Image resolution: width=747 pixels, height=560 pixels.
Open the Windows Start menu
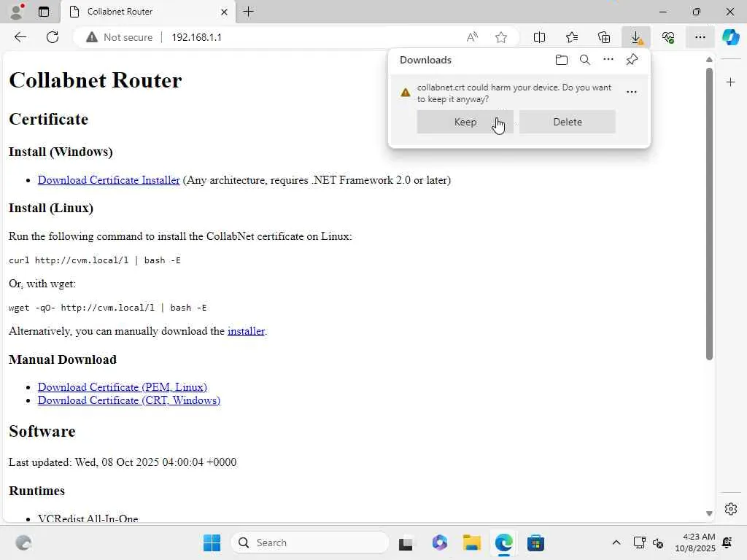(x=212, y=542)
